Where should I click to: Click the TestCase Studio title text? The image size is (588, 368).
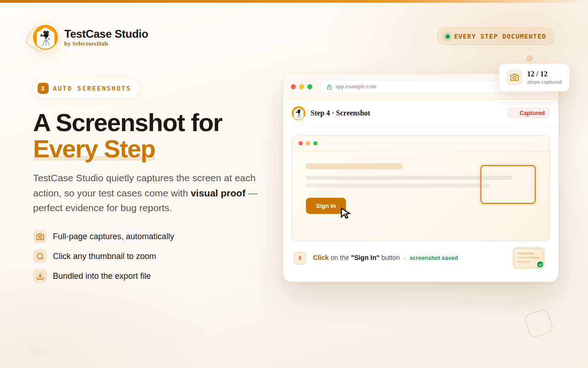(x=106, y=34)
